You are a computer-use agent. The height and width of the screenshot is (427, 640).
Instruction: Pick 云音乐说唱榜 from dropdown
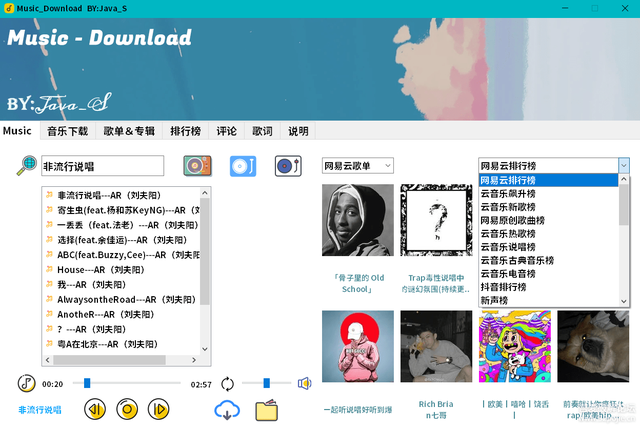click(548, 247)
